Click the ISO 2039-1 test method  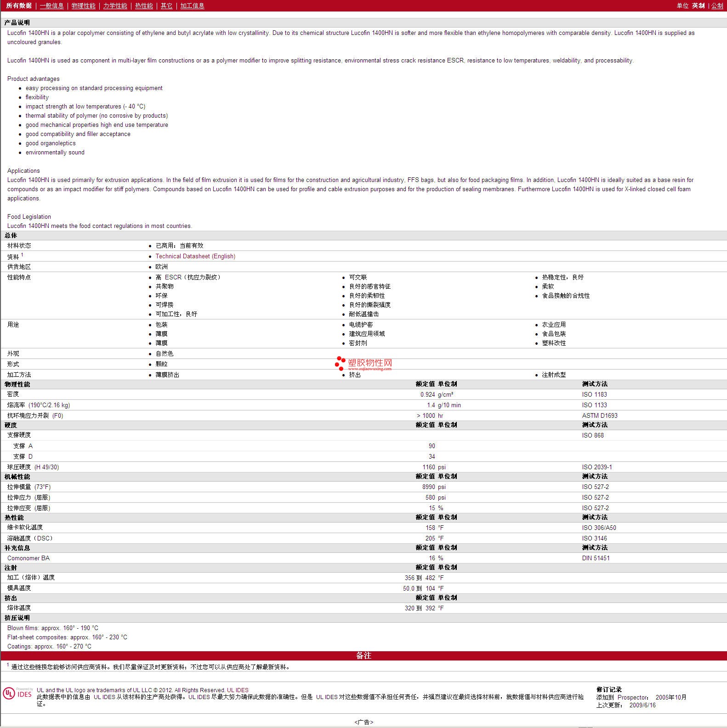click(x=597, y=467)
